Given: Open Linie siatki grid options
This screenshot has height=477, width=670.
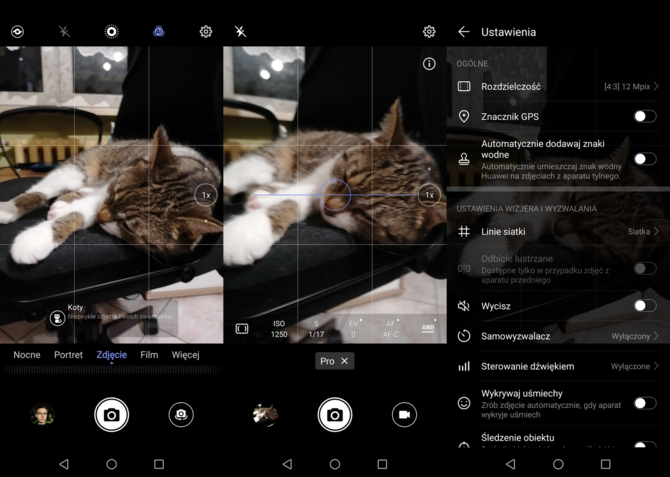Looking at the screenshot, I should click(558, 232).
